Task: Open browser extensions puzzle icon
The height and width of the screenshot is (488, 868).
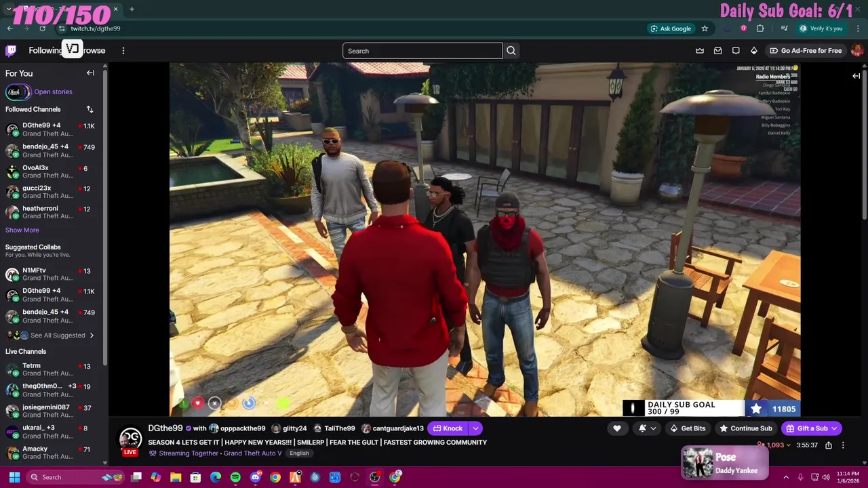Action: point(760,28)
